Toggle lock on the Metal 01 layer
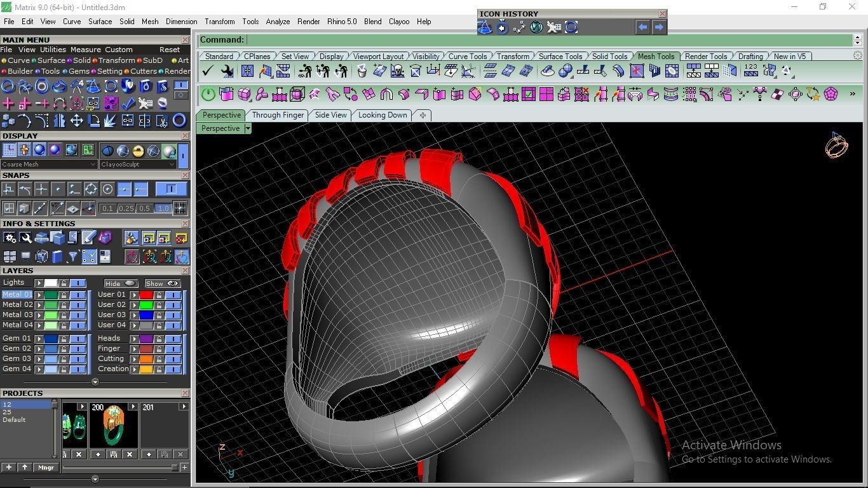Viewport: 868px width, 488px height. tap(64, 295)
